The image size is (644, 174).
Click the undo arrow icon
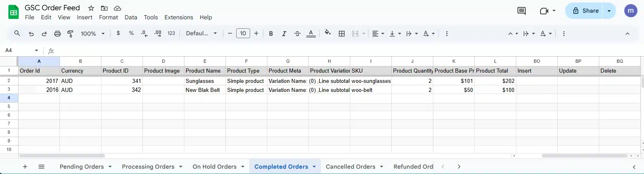click(31, 34)
